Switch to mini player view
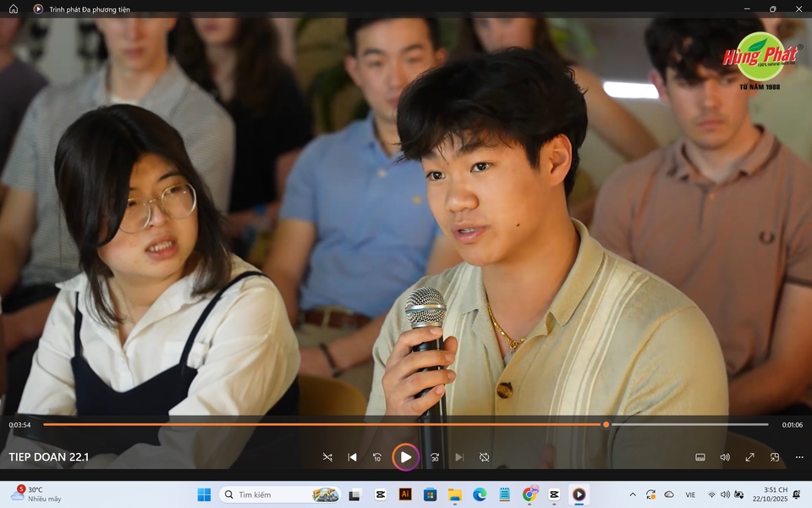 [x=774, y=457]
